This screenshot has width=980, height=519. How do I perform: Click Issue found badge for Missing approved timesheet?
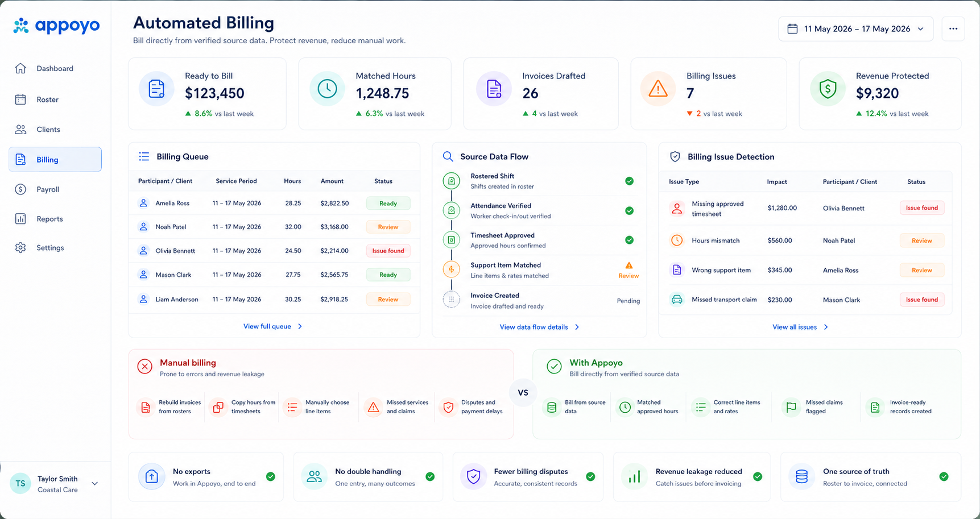click(x=921, y=208)
